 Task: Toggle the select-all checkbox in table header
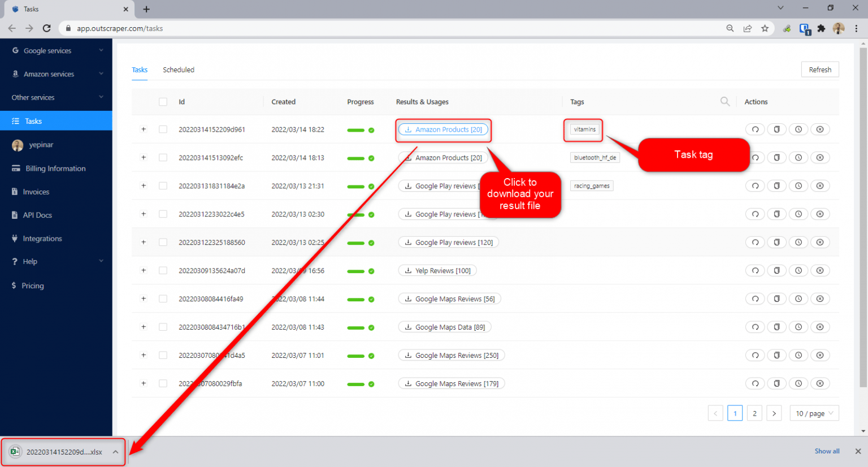(163, 101)
